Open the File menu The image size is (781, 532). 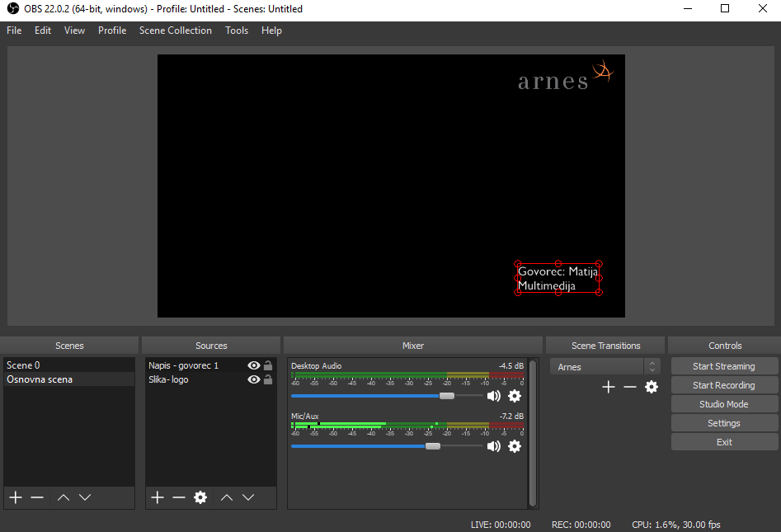tap(14, 31)
